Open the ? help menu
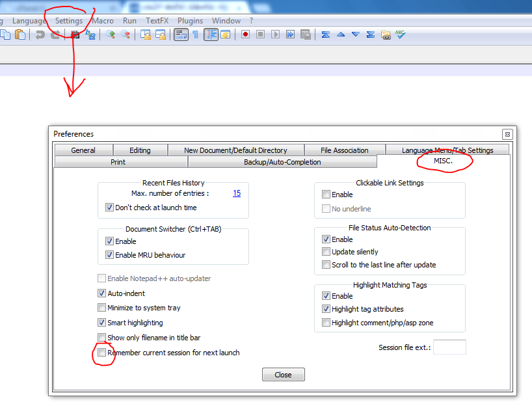Viewport: 532px width, 419px height. pyautogui.click(x=251, y=21)
